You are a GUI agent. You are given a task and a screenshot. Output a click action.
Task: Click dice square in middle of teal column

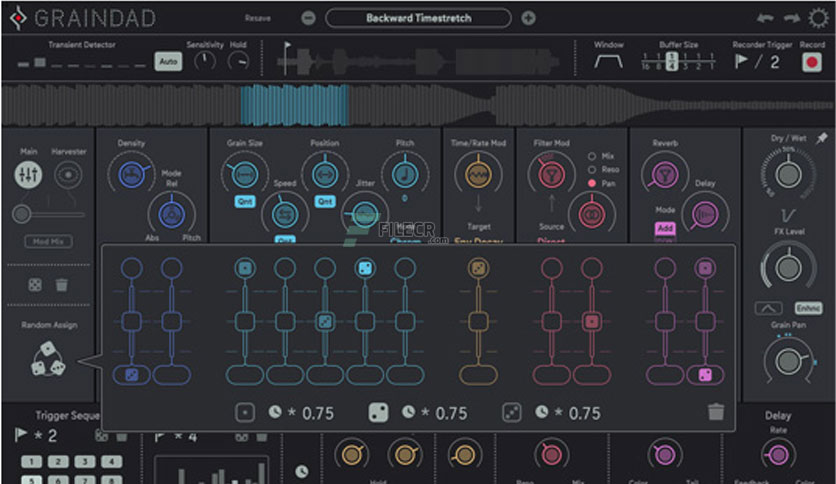pyautogui.click(x=325, y=321)
